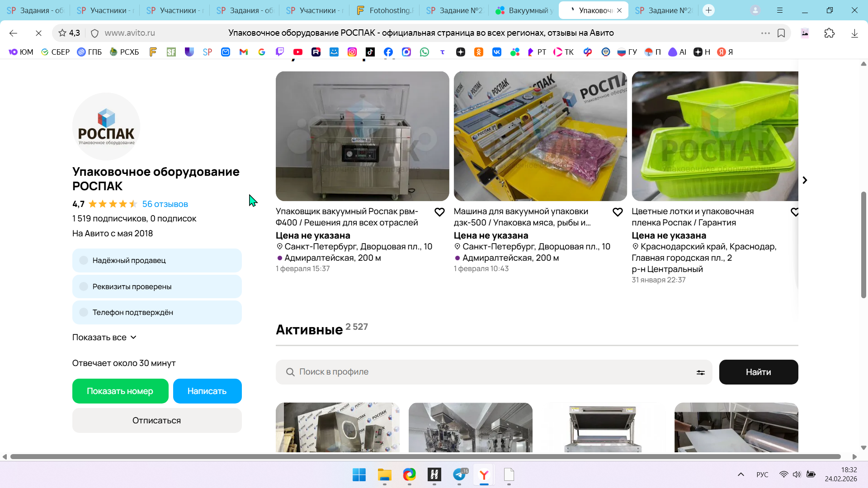
Task: Switch to 'Вакуумный' browser tab
Action: [x=524, y=10]
